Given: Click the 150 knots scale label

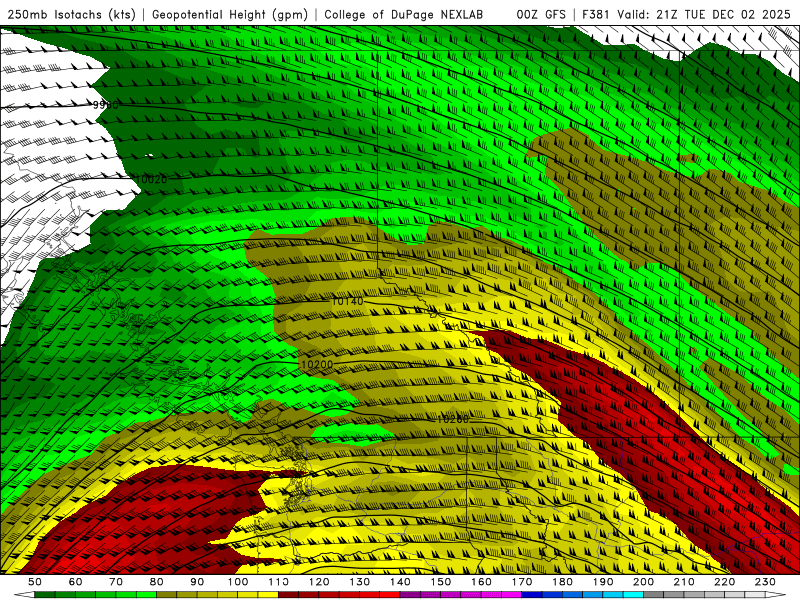Looking at the screenshot, I should [x=441, y=582].
